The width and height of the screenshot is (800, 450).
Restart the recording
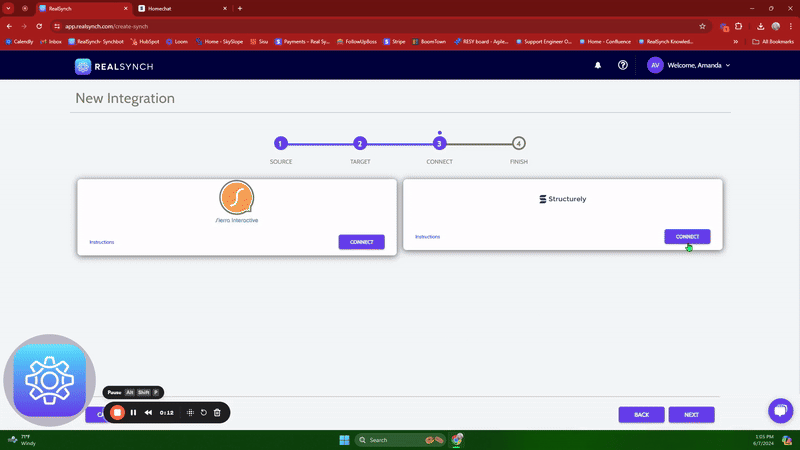pyautogui.click(x=204, y=413)
